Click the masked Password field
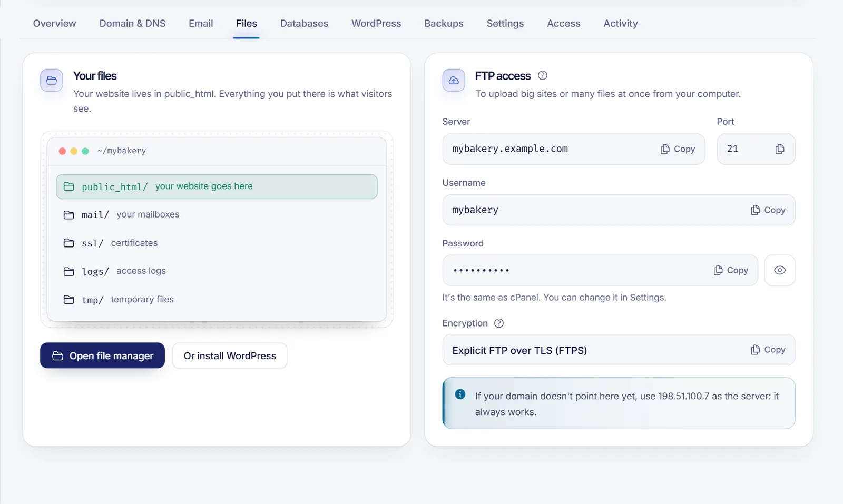 tap(600, 270)
